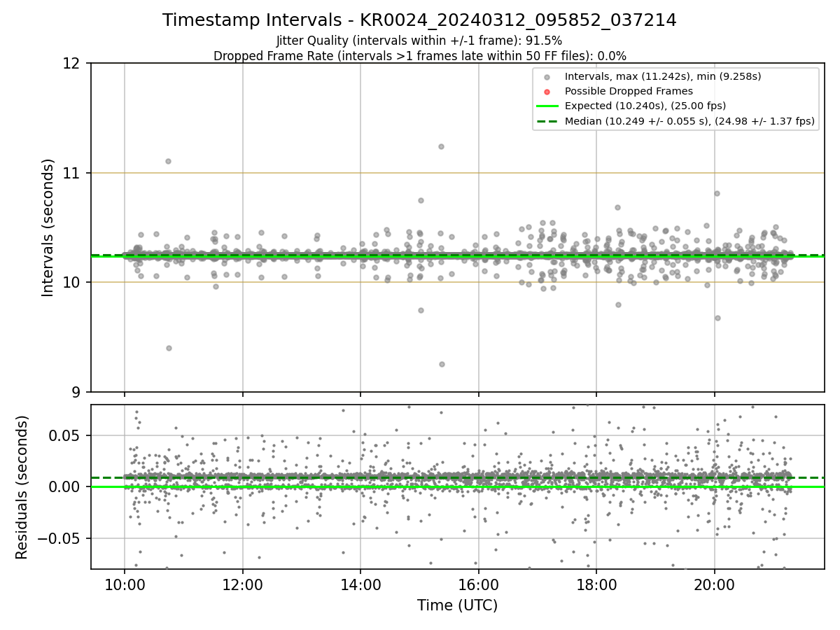The image size is (840, 630).
Task: Click the 'Residuals (seconds)' y-axis label
Action: [x=22, y=487]
